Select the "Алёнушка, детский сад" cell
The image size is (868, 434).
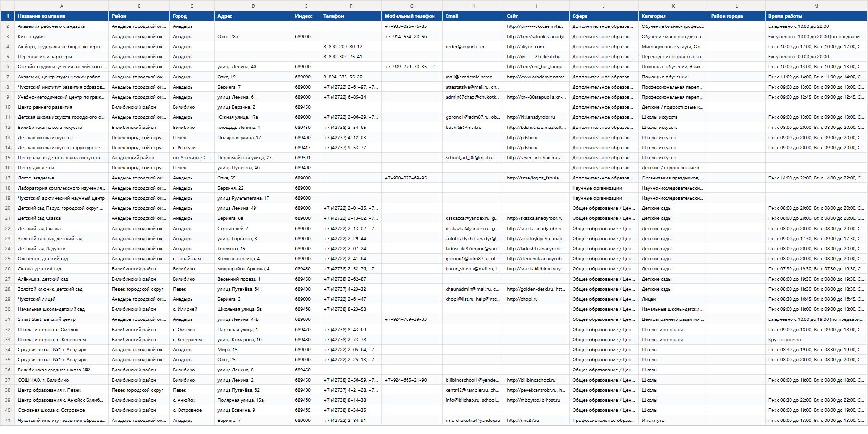62,279
